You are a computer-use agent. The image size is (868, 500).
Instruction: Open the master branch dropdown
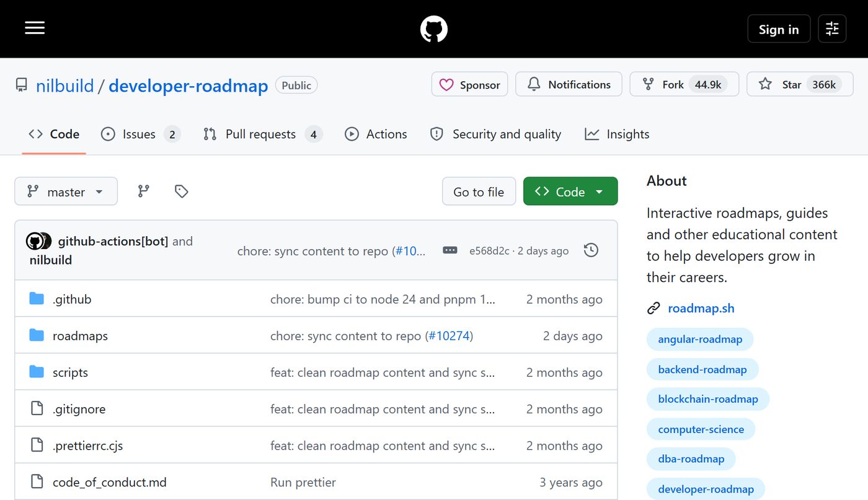(x=66, y=191)
